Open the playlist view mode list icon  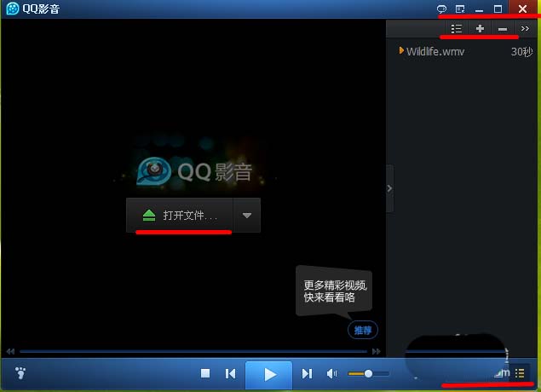click(x=457, y=29)
